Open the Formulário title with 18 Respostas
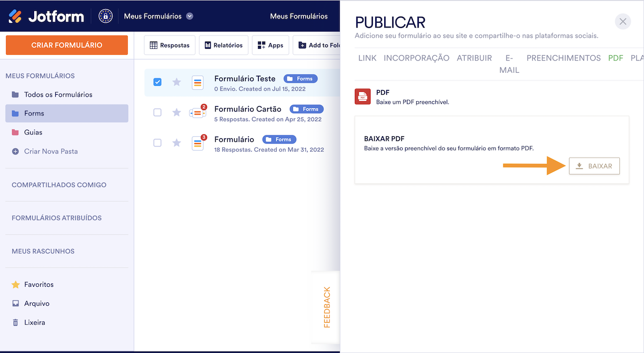The width and height of the screenshot is (644, 353). point(234,139)
